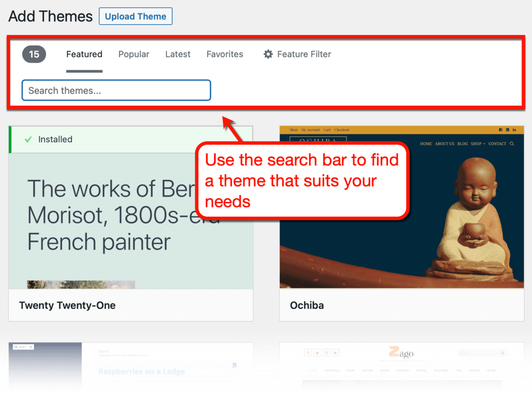
Task: Expand the SHOP submenu in Ochiba's navigation
Action: tap(484, 144)
